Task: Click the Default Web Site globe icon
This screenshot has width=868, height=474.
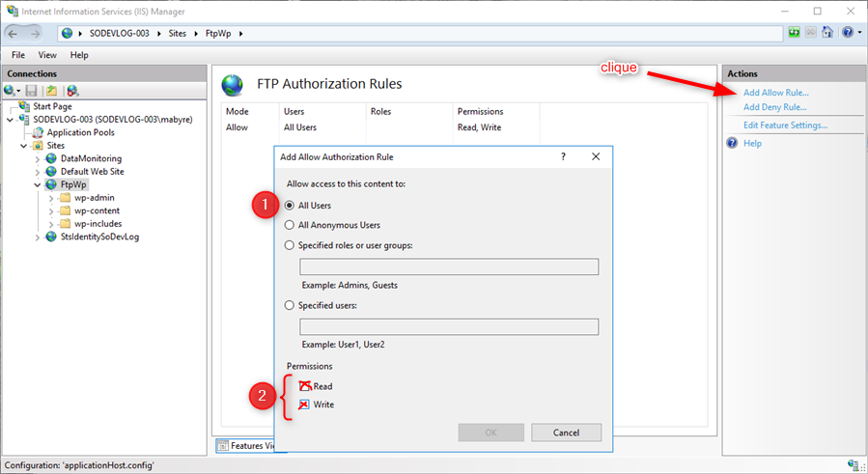Action: 51,172
